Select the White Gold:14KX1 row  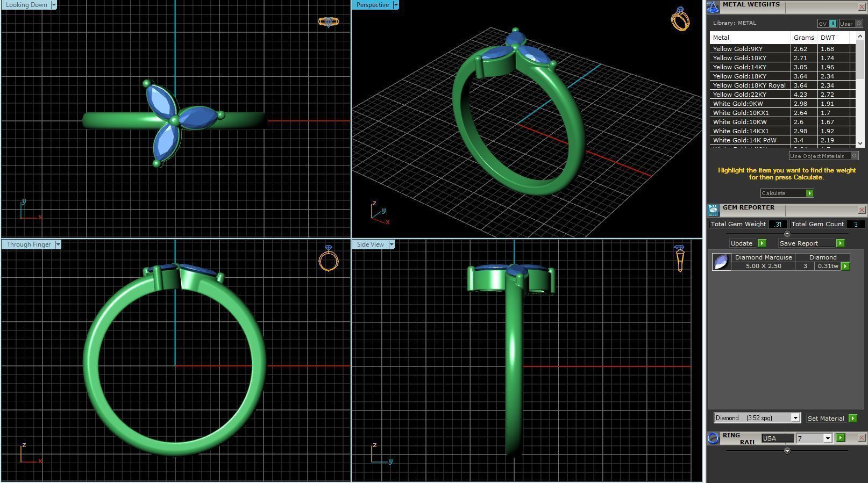pyautogui.click(x=782, y=131)
